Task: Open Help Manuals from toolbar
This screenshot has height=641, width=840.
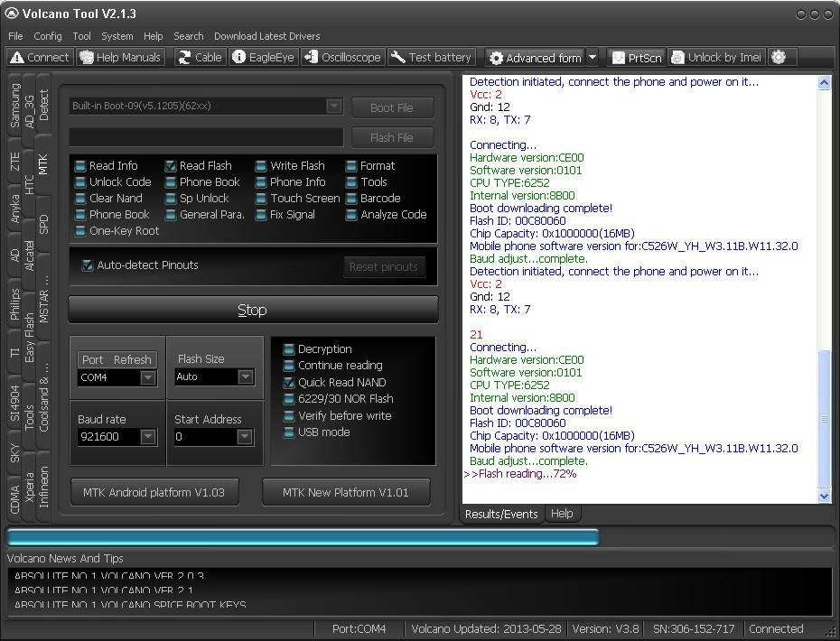Action: (x=120, y=57)
